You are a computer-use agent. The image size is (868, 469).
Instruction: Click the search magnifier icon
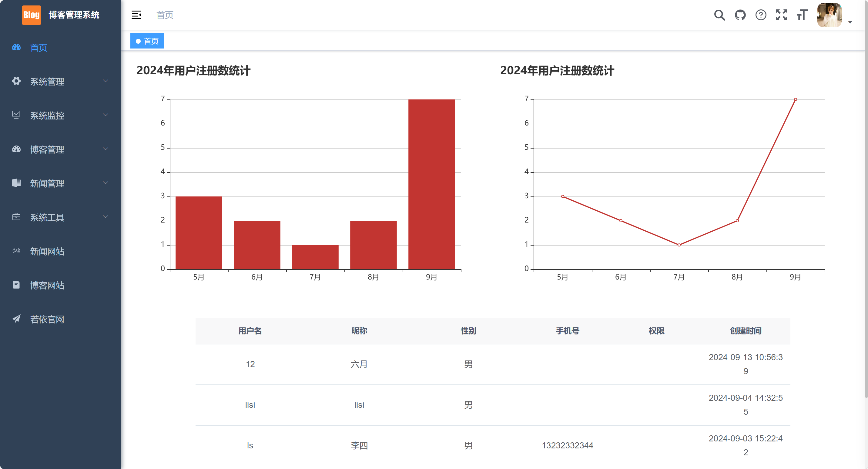pyautogui.click(x=719, y=15)
